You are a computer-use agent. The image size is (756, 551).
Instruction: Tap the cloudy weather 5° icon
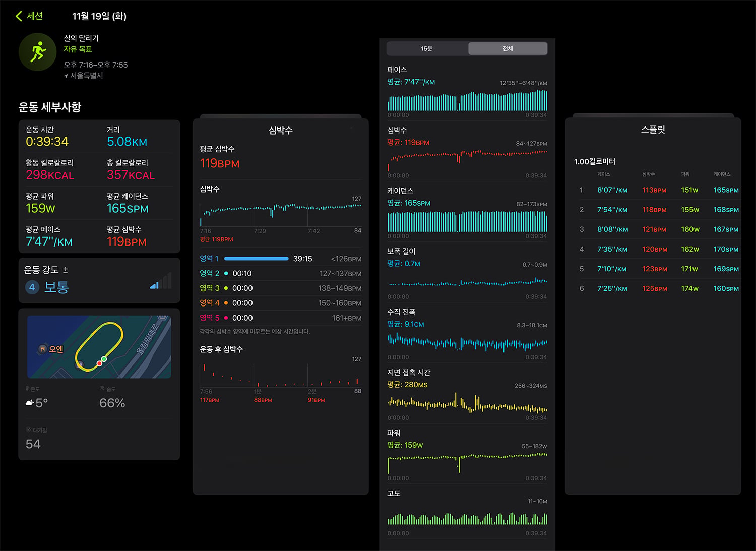[x=30, y=403]
